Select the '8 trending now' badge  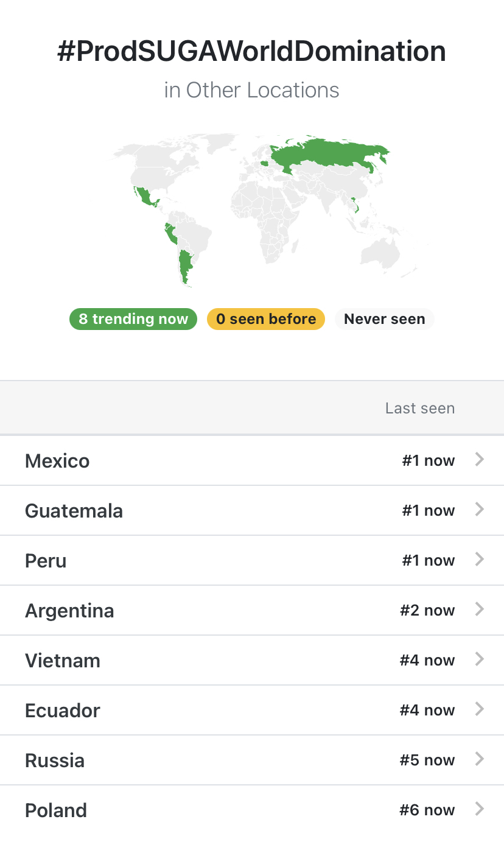(133, 319)
